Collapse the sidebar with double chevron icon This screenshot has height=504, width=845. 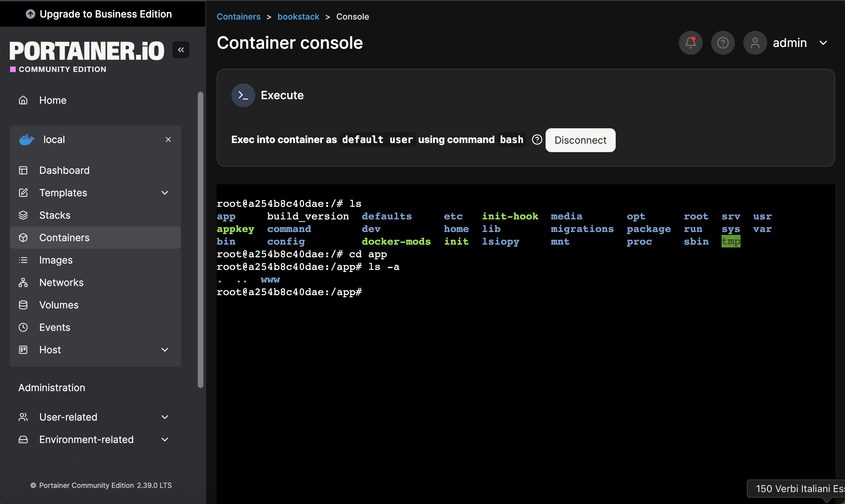pos(181,50)
